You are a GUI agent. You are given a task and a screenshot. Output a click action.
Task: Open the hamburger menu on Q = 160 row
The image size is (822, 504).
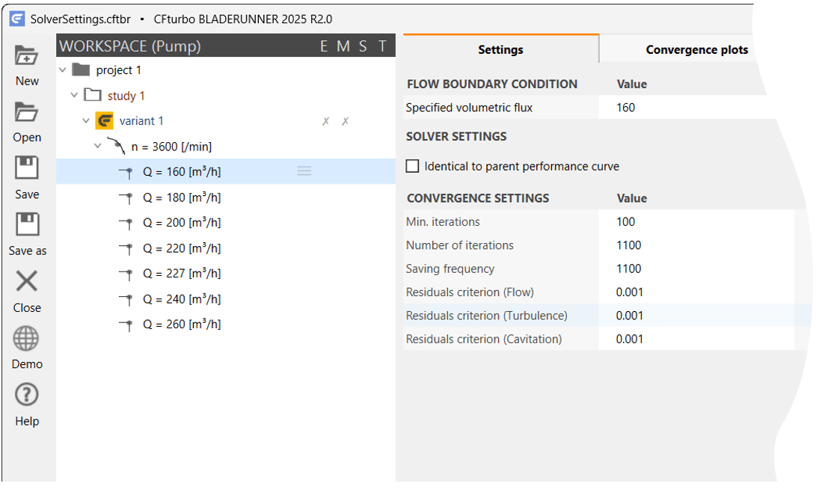pyautogui.click(x=304, y=170)
